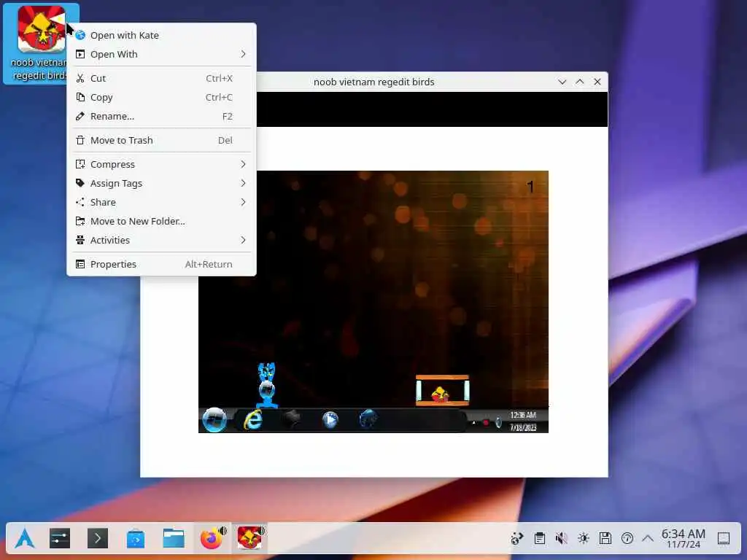Viewport: 747px width, 560px height.
Task: Click the Kate globe icon in menu
Action: tap(80, 35)
